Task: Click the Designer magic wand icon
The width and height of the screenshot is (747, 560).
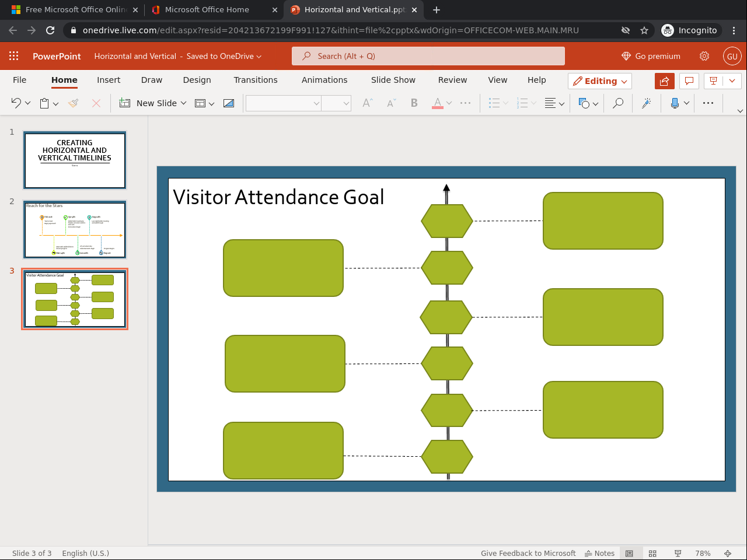Action: (646, 103)
